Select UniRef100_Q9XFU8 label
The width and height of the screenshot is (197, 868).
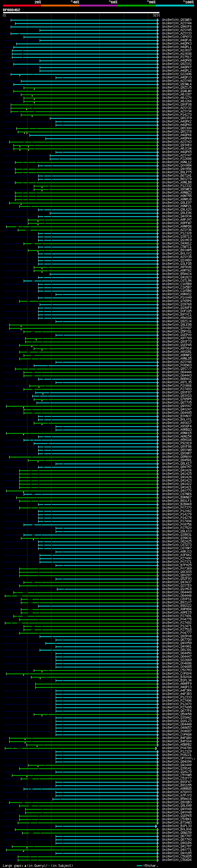coord(176,104)
